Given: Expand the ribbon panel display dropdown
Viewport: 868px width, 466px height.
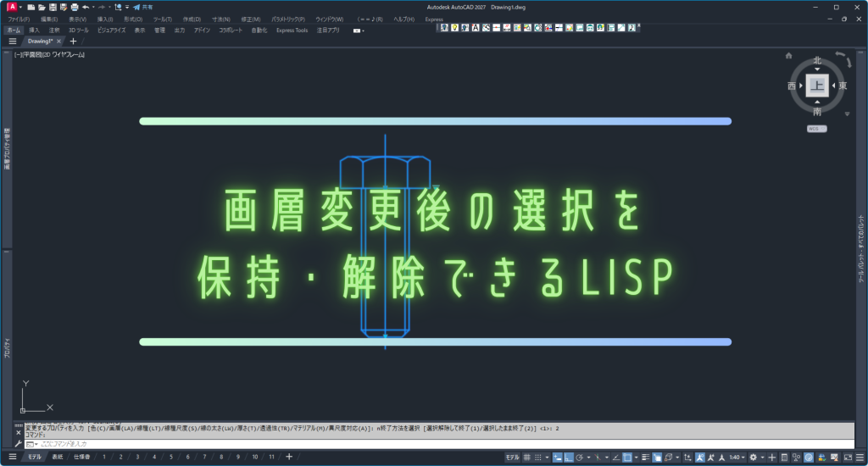Looking at the screenshot, I should [359, 30].
